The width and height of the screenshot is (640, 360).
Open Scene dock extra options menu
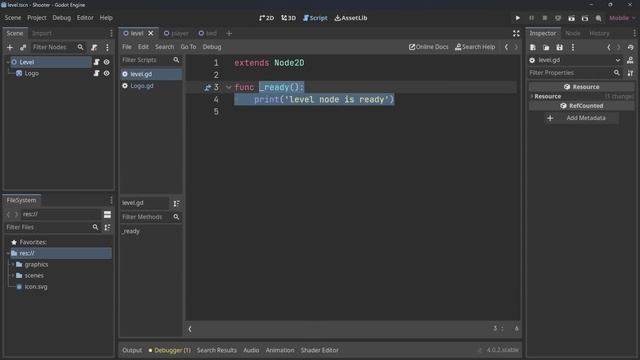[x=107, y=47]
